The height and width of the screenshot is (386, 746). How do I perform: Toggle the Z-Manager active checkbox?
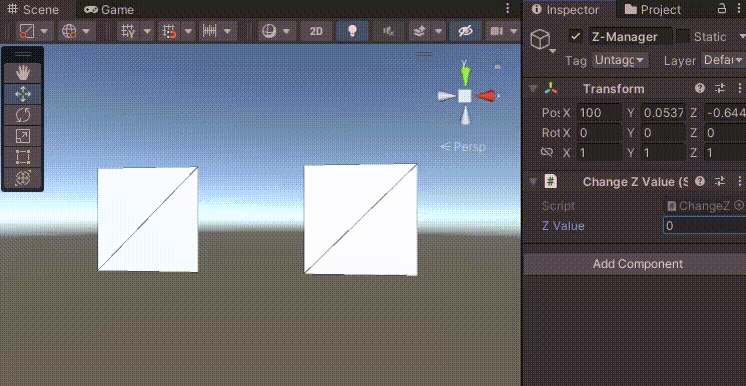pos(576,37)
